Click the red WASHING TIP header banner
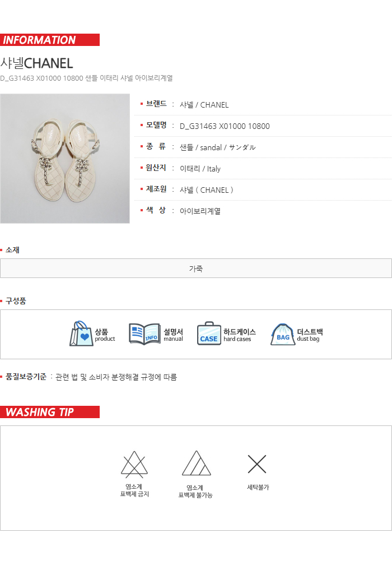The image size is (392, 579). click(50, 412)
